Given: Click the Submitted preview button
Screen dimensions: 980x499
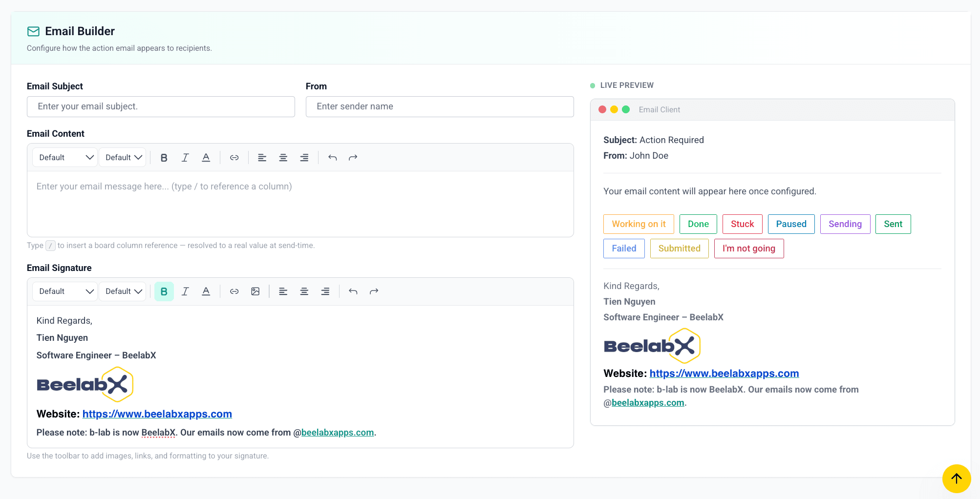Looking at the screenshot, I should 679,249.
